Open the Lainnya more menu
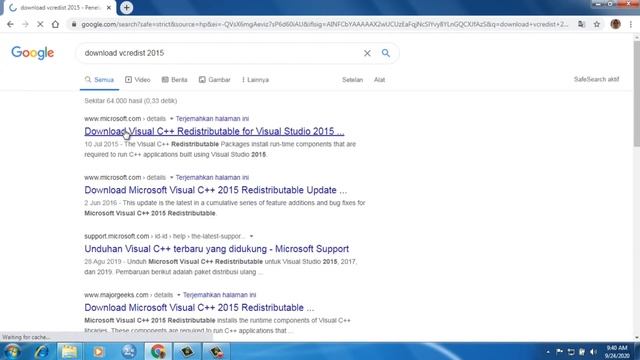Image resolution: width=640 pixels, height=360 pixels. (256, 80)
